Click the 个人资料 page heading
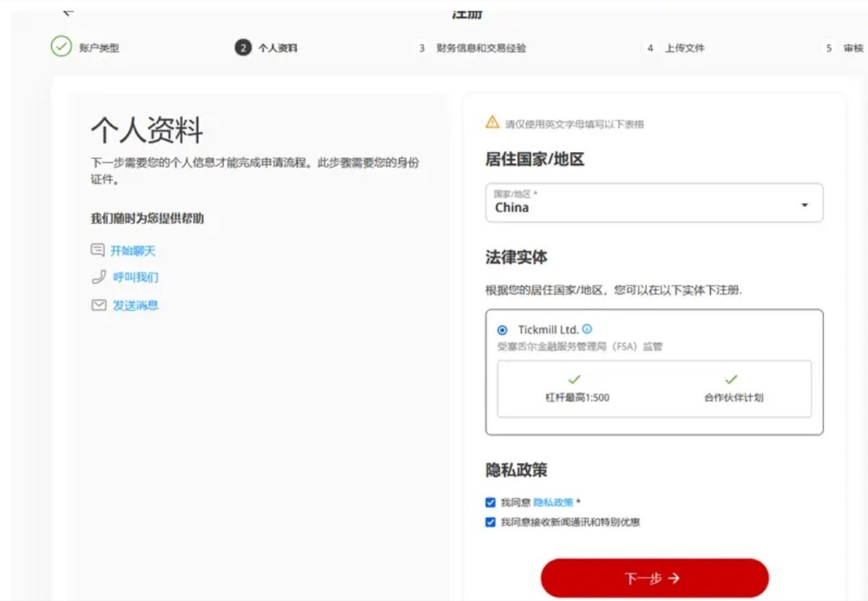Viewport: 868px width, 601px height. 147,130
